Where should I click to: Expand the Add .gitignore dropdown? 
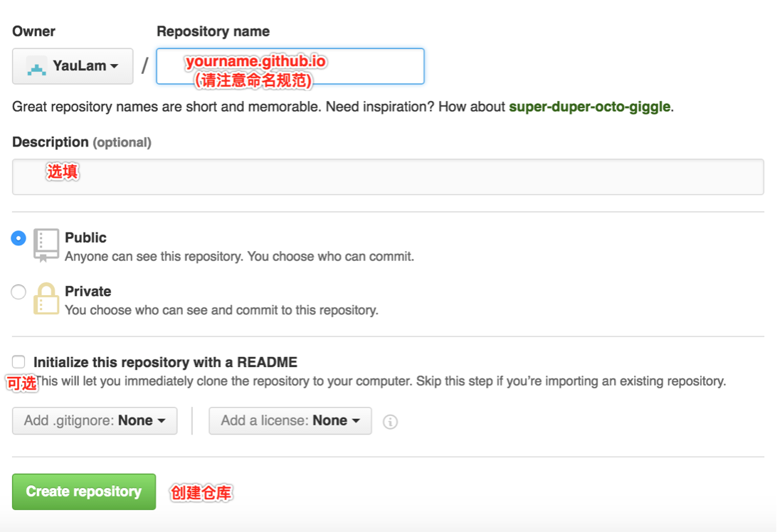click(x=95, y=420)
